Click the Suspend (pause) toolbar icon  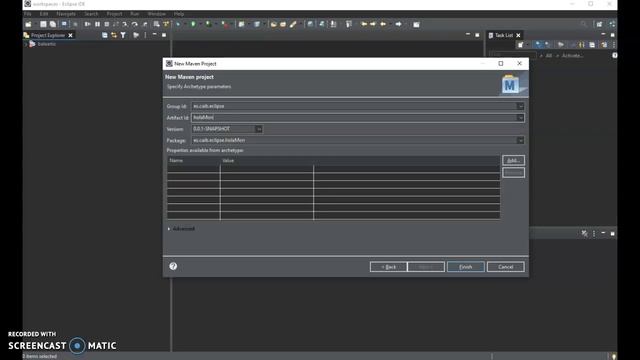click(97, 24)
